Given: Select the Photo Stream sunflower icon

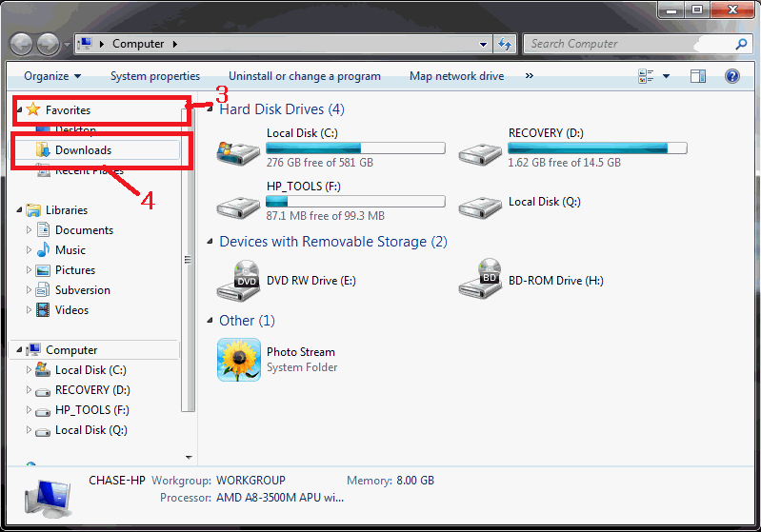Looking at the screenshot, I should tap(238, 360).
